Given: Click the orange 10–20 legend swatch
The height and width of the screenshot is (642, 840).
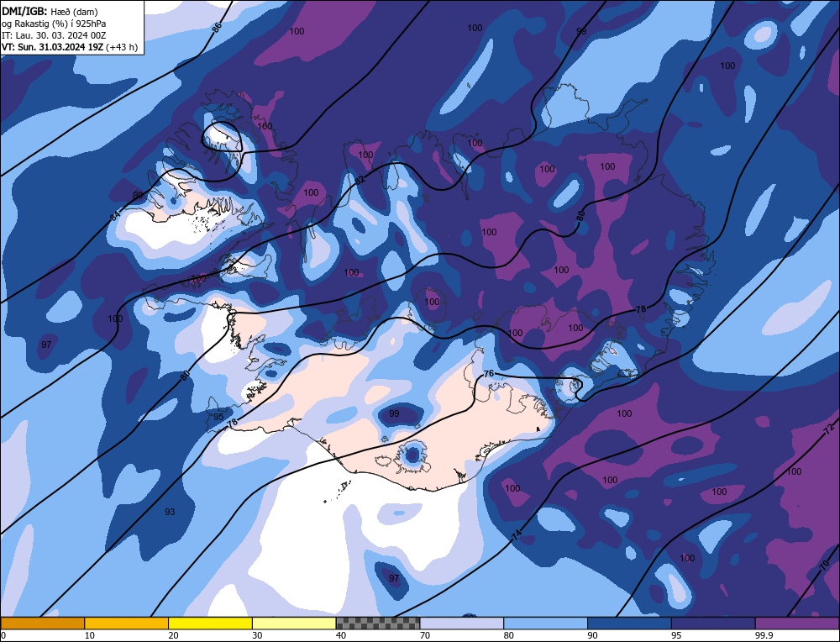Looking at the screenshot, I should (127, 623).
